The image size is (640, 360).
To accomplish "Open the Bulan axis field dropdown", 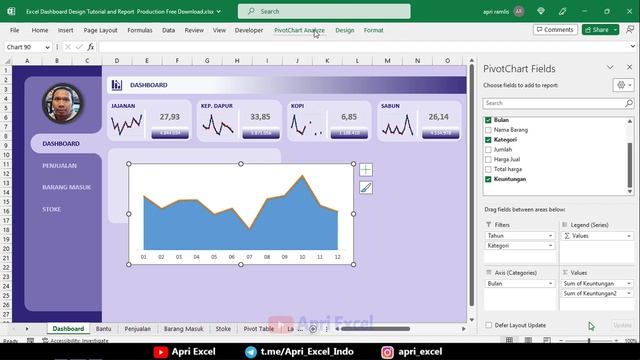I will (550, 283).
